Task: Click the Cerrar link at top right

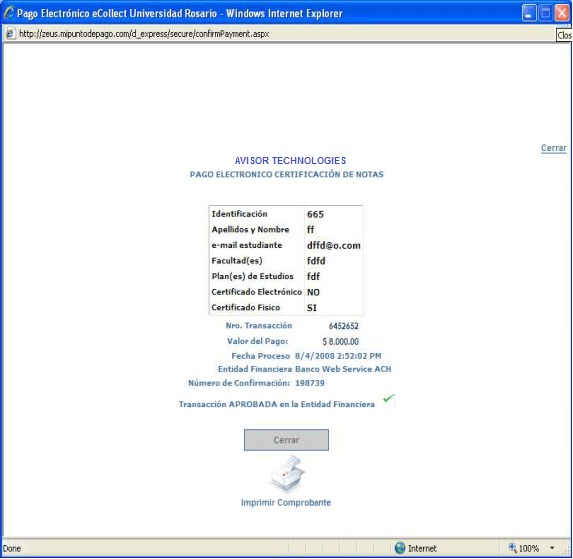Action: (x=554, y=148)
